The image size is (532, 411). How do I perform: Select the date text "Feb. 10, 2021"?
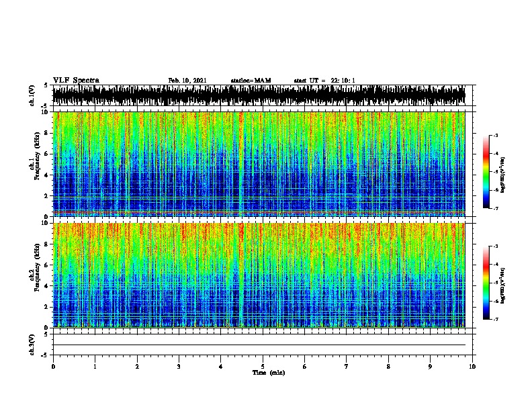[x=187, y=81]
